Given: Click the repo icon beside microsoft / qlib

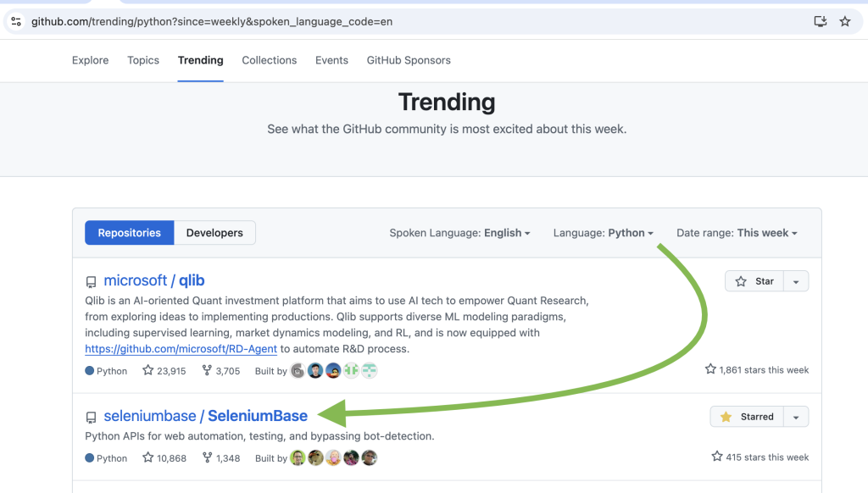Looking at the screenshot, I should point(92,281).
